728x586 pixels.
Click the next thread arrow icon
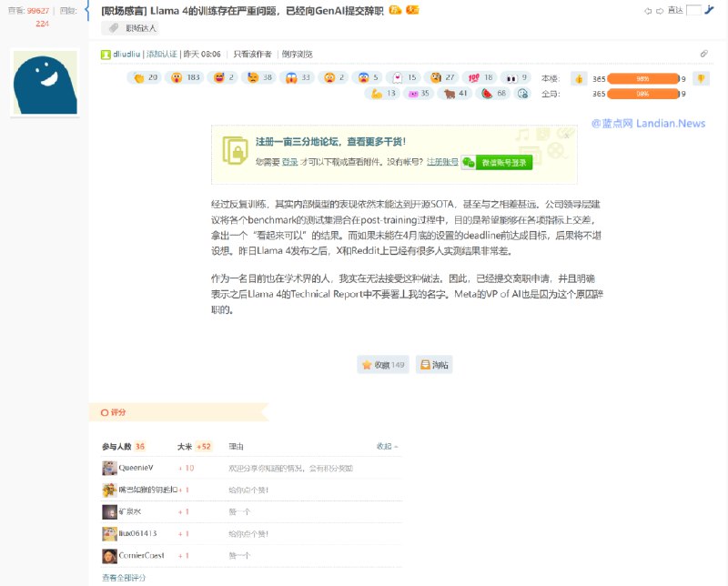click(660, 11)
